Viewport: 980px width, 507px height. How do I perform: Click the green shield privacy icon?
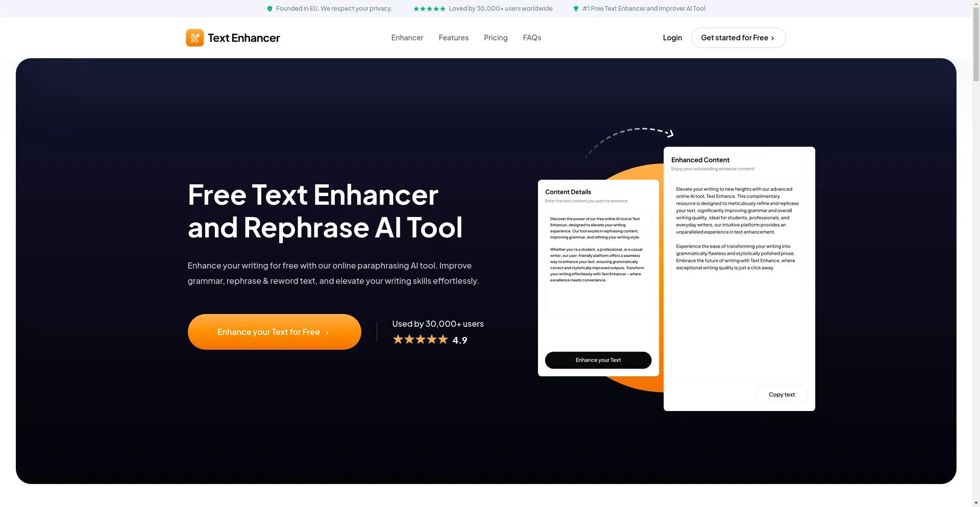click(x=269, y=9)
